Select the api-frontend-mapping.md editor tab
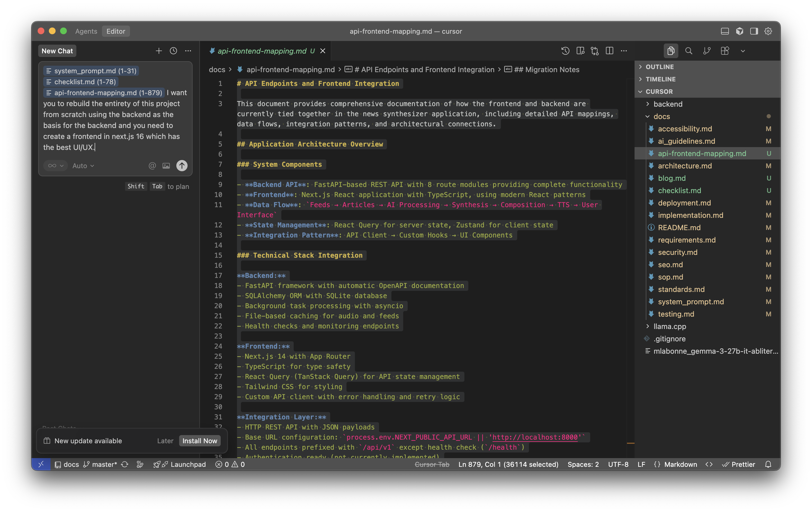Viewport: 812px width, 512px height. click(x=262, y=51)
